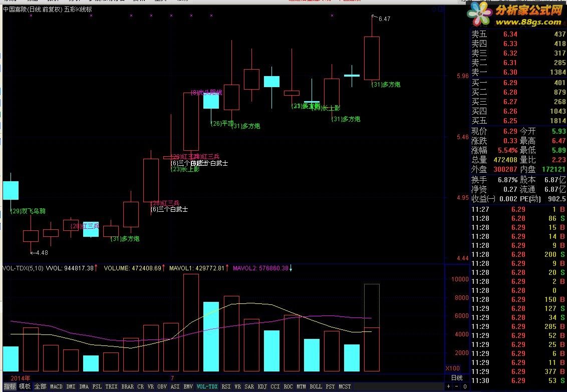
Task: Click the plus zoom-in button
Action: coord(449,386)
